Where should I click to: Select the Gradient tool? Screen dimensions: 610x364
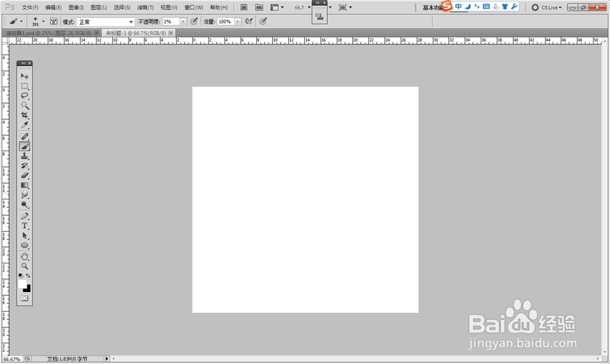[24, 185]
